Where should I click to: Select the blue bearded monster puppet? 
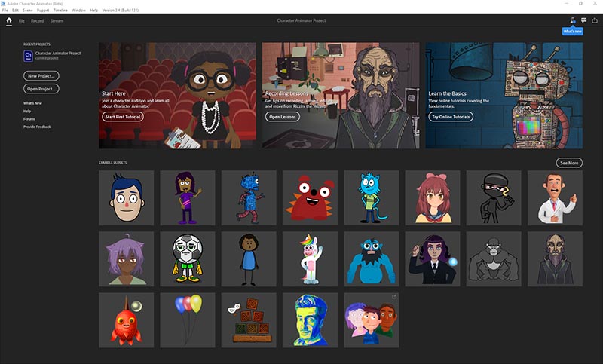371,259
